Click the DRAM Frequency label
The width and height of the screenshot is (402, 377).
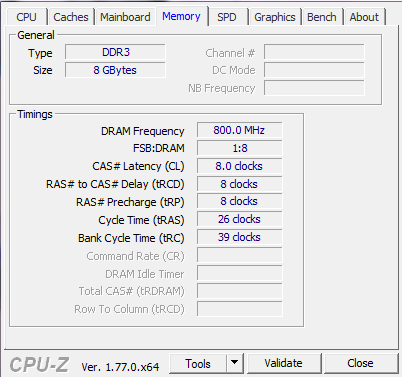point(143,131)
